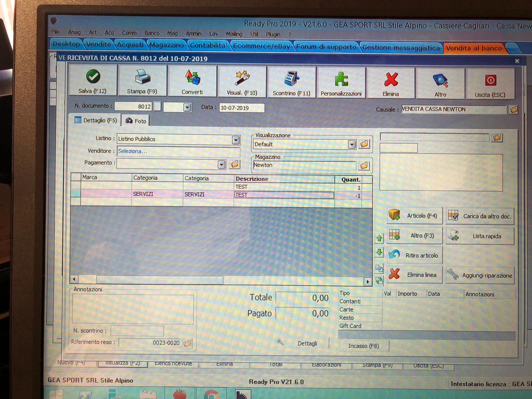Open folder icon beside Visualizzazione Default

point(364,144)
